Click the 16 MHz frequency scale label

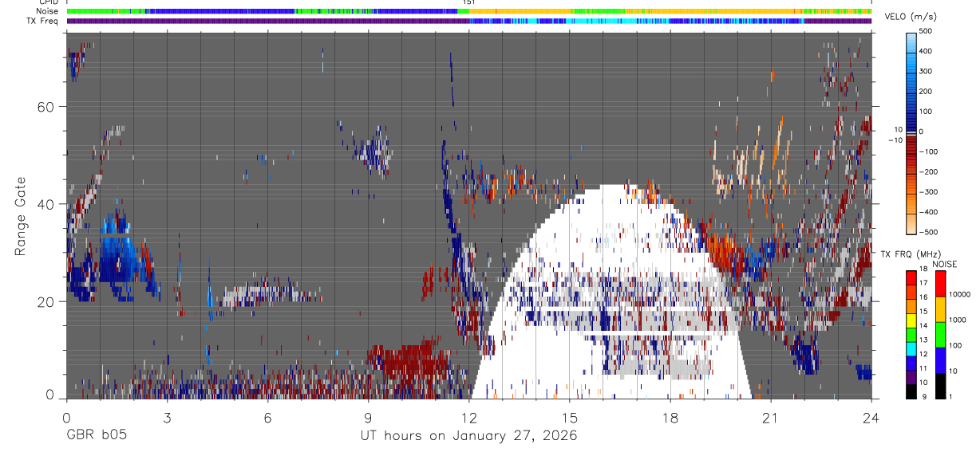click(x=923, y=297)
